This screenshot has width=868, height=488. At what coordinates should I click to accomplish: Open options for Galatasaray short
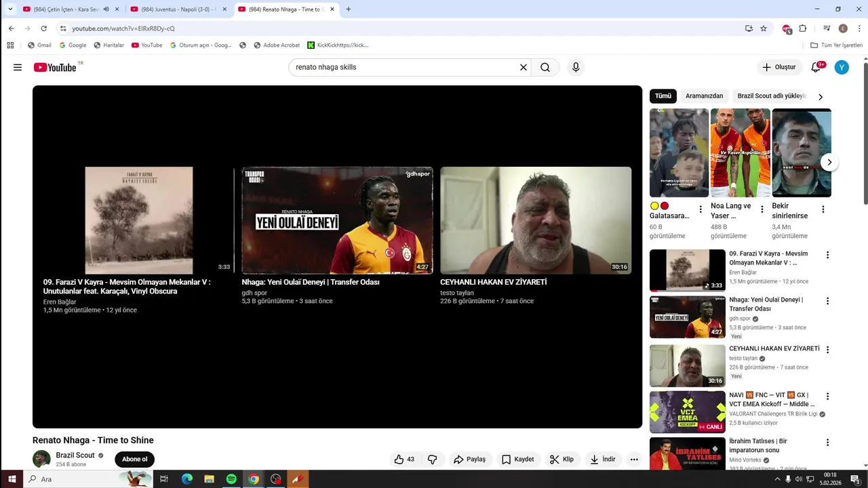click(701, 209)
